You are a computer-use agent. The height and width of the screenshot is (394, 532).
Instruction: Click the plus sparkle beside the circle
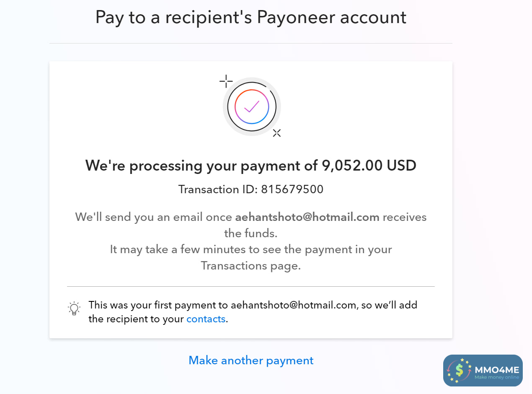click(x=226, y=81)
